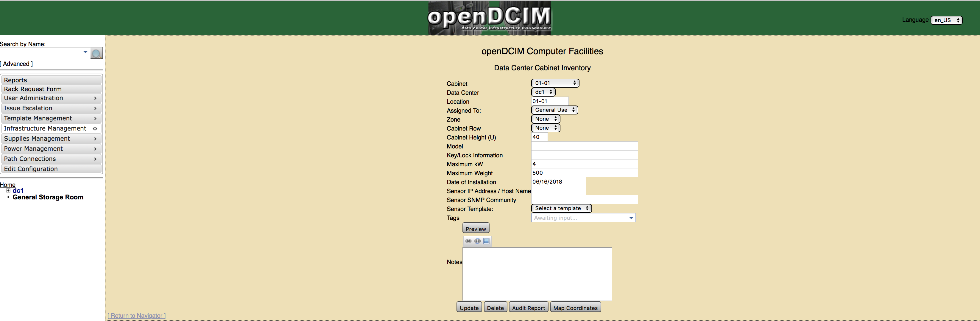Viewport: 980px width, 321px height.
Task: Open the Zone dropdown
Action: 546,119
